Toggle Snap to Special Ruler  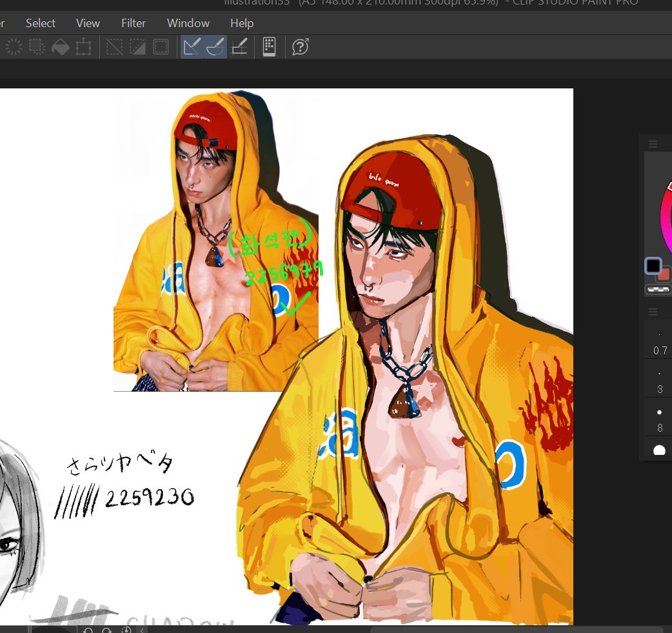pos(215,46)
